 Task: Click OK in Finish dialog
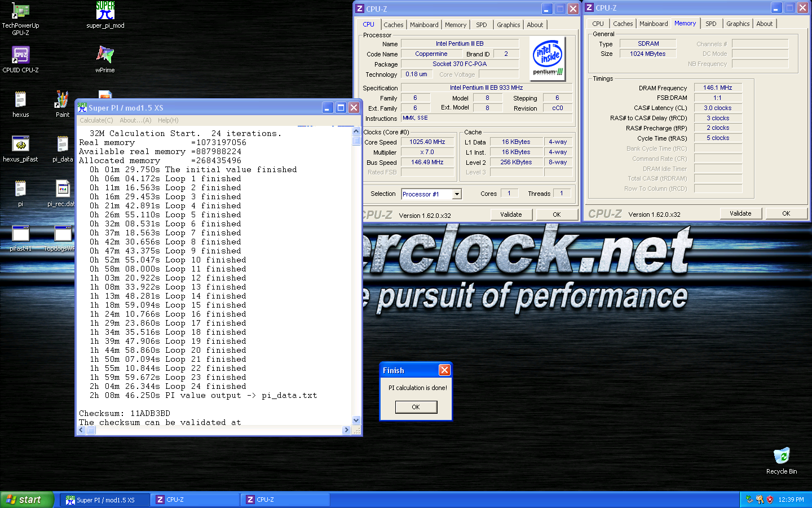(x=416, y=407)
